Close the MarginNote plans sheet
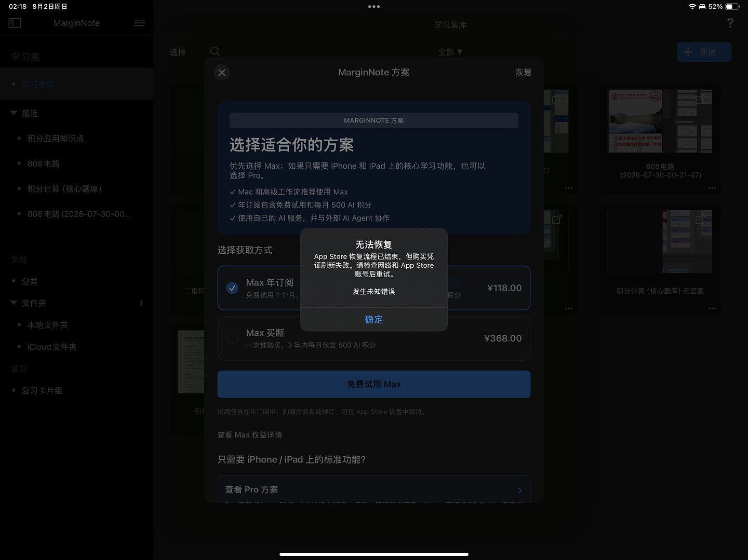 point(222,73)
